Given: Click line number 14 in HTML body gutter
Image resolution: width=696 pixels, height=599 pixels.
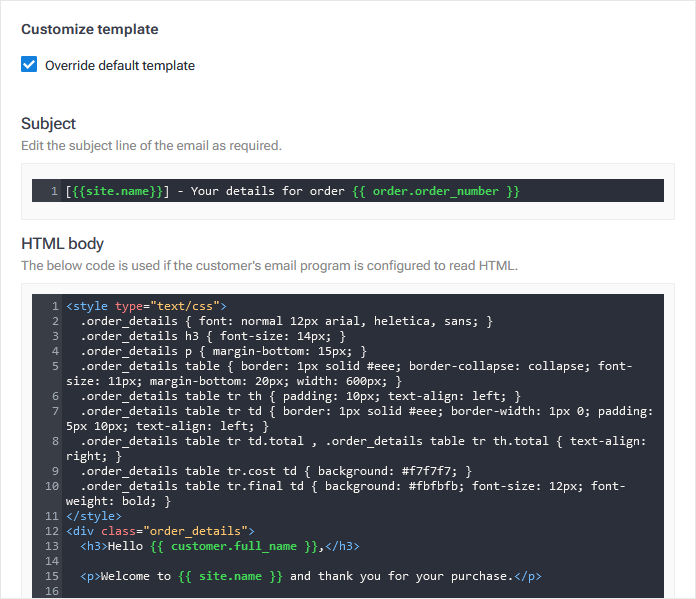Looking at the screenshot, I should [x=51, y=561].
